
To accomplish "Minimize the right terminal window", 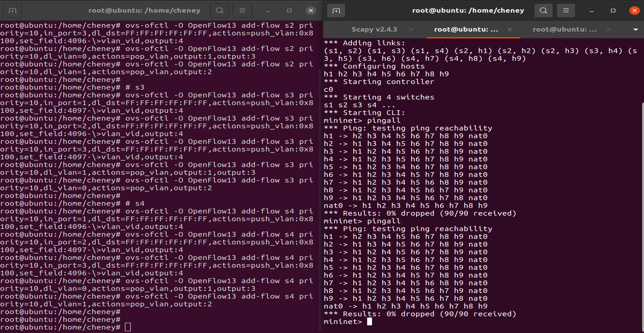I will (592, 11).
